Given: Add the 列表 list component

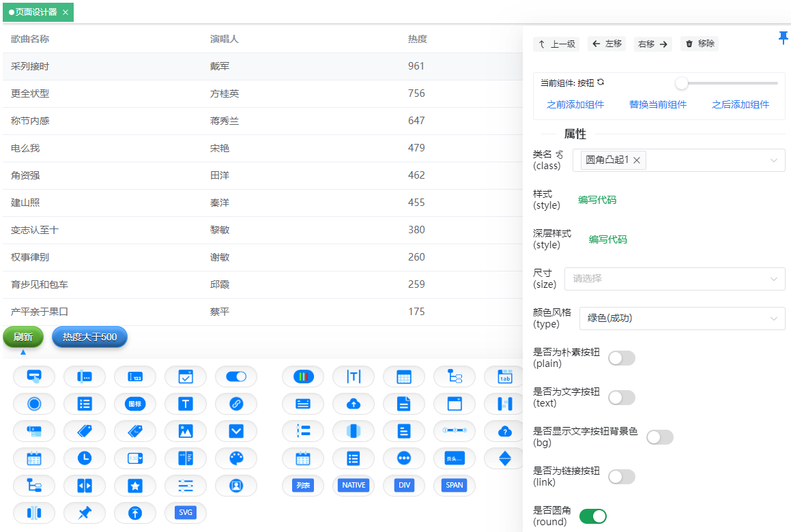Looking at the screenshot, I should (x=303, y=485).
